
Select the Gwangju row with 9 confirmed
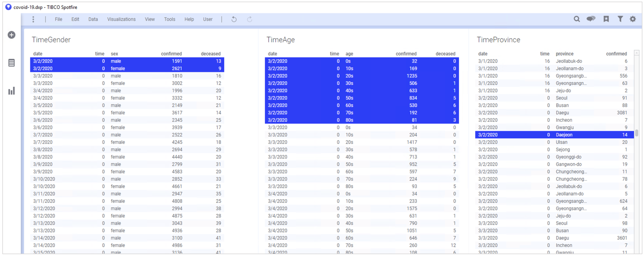554,127
